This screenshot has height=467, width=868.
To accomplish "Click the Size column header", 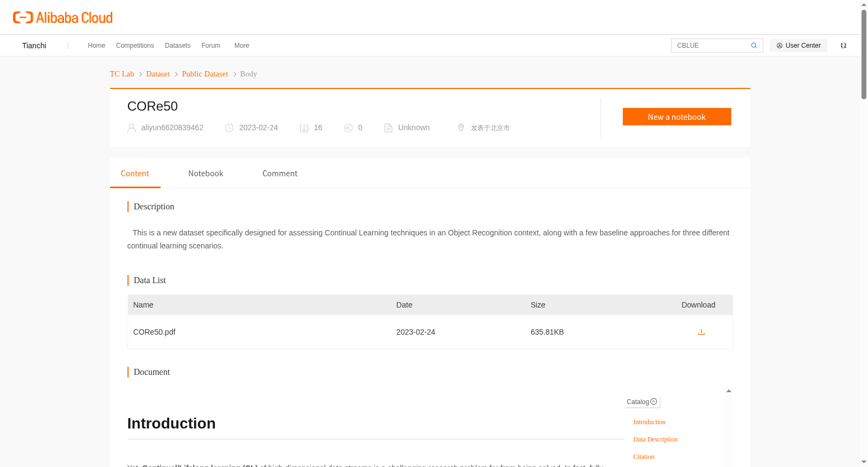I will click(x=538, y=305).
